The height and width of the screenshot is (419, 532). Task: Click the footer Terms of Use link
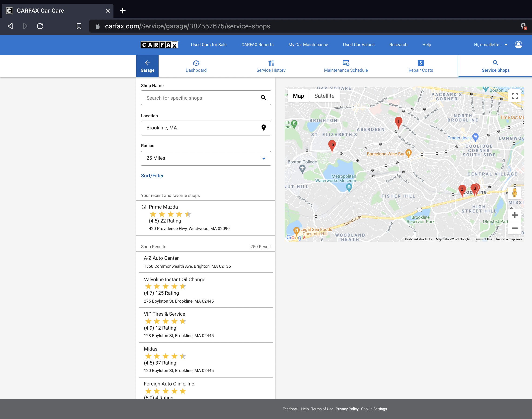click(322, 409)
